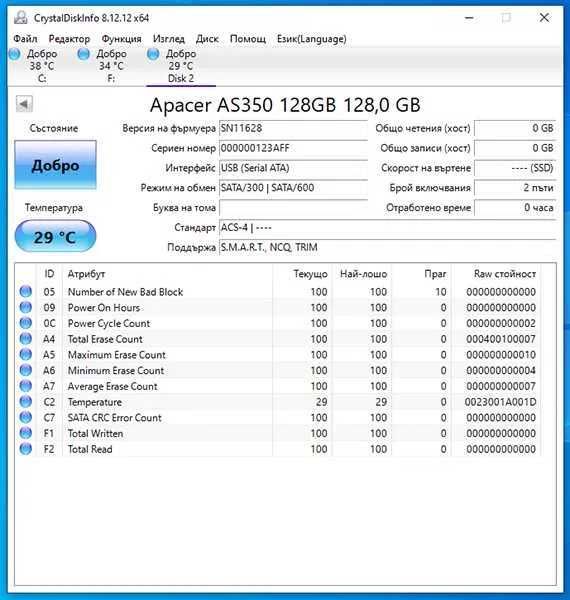Select the SATA CRC Error Count attribute name

point(115,418)
